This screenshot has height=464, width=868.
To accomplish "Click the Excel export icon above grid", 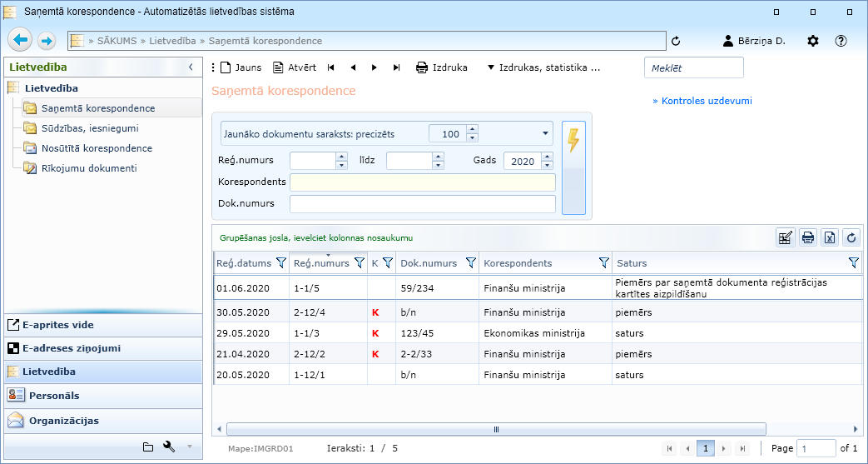I will tap(829, 238).
